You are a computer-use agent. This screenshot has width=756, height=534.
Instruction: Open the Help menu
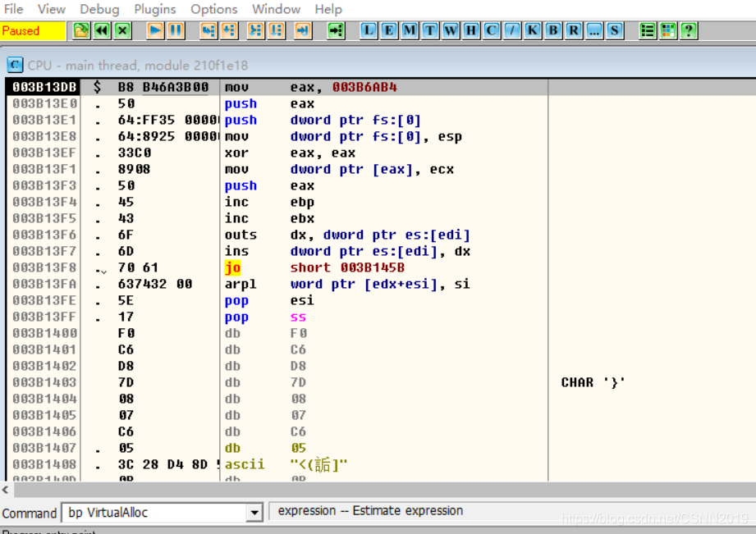coord(328,9)
